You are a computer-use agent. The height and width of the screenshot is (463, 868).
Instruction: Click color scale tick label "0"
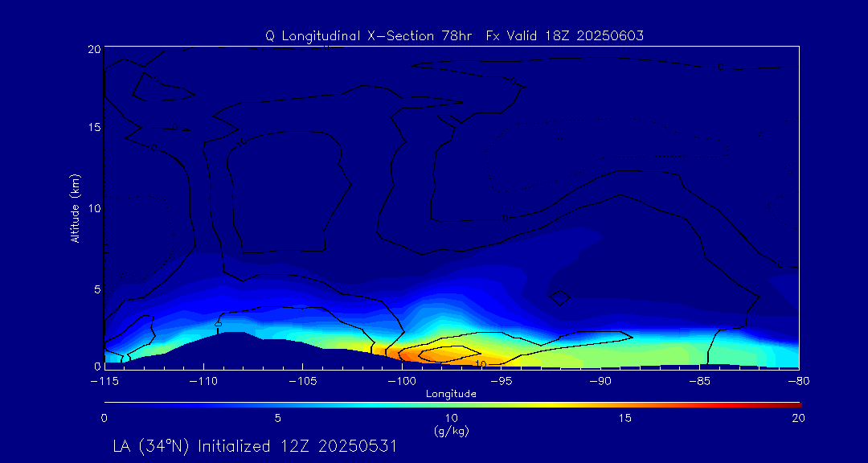coord(104,419)
